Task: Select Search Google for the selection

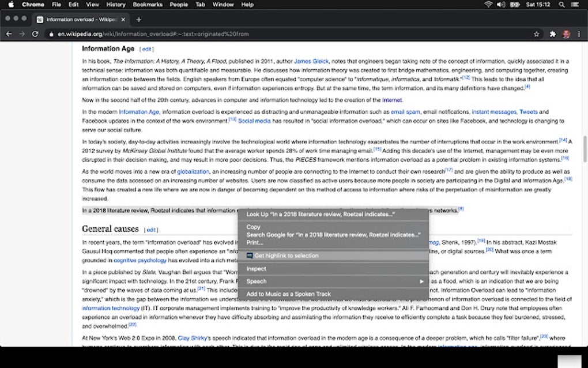Action: [333, 235]
